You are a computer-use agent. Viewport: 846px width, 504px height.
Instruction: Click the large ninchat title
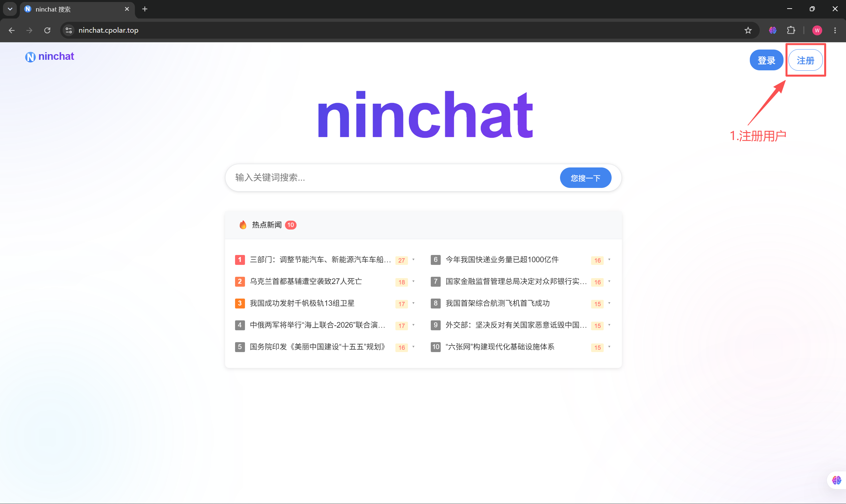(x=425, y=115)
